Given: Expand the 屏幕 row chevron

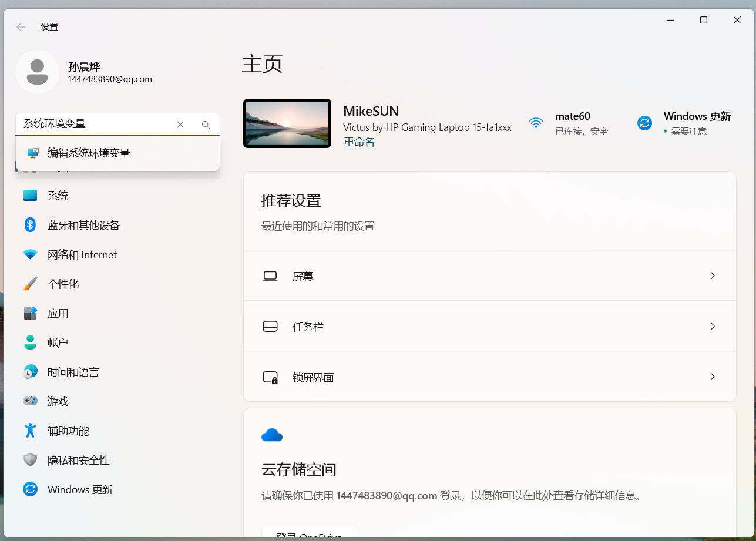Looking at the screenshot, I should coord(713,276).
